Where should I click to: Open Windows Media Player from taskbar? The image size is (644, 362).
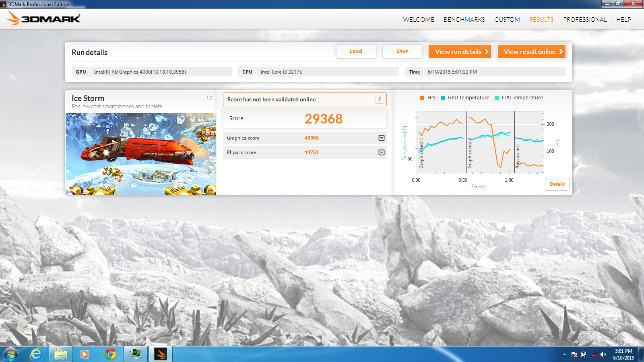point(85,354)
